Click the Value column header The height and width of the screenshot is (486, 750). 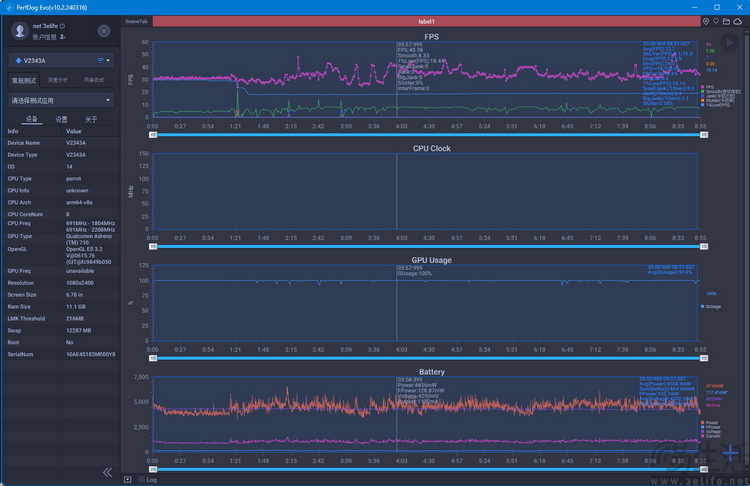pyautogui.click(x=74, y=131)
